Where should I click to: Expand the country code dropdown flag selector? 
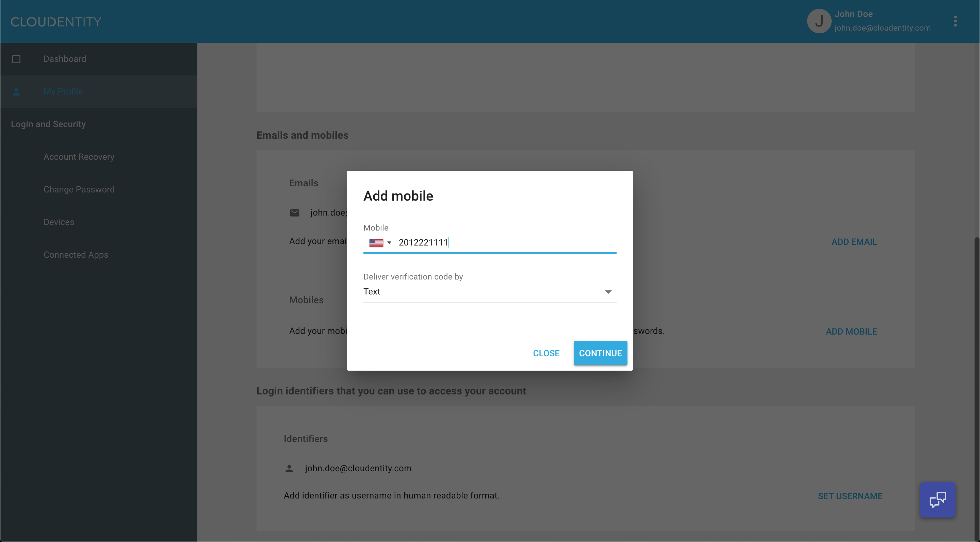(x=379, y=242)
